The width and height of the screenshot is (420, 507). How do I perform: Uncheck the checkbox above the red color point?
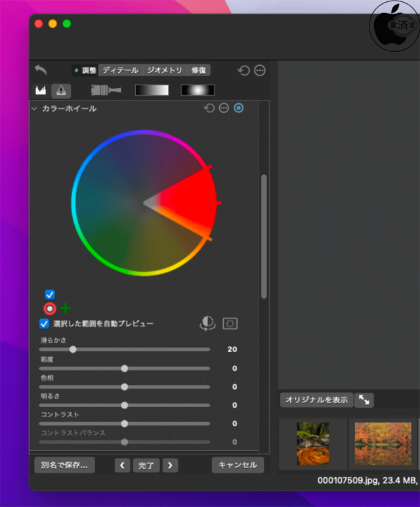coord(50,295)
